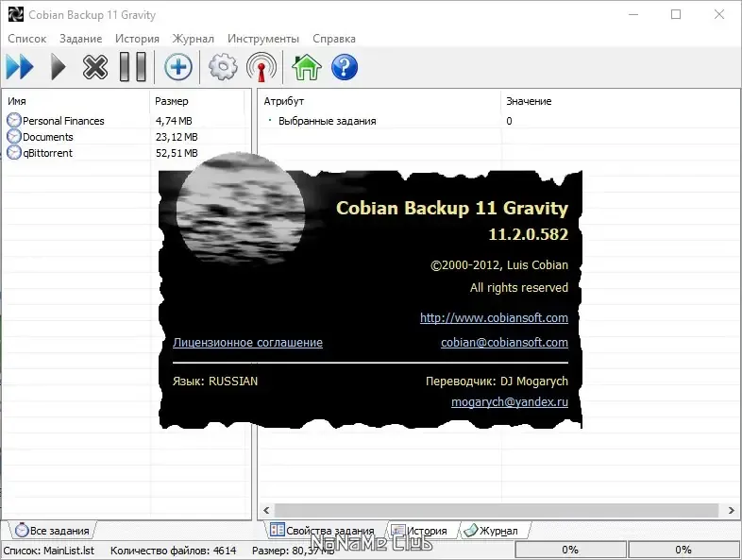Run selected tasks with play icon
This screenshot has height=560, width=742.
pos(59,67)
